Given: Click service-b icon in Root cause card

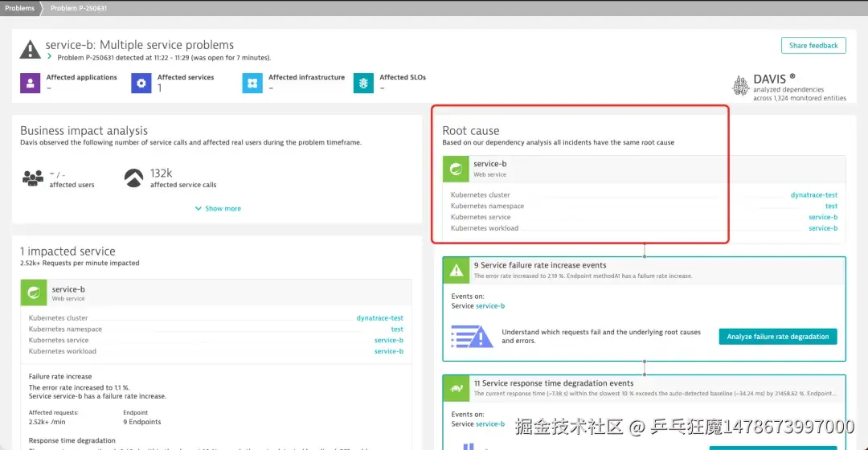Looking at the screenshot, I should click(456, 169).
